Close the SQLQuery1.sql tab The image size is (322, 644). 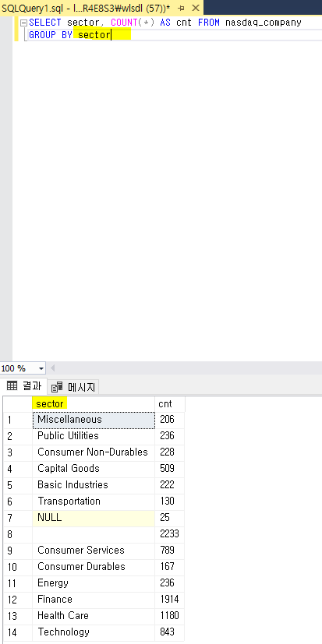[196, 8]
